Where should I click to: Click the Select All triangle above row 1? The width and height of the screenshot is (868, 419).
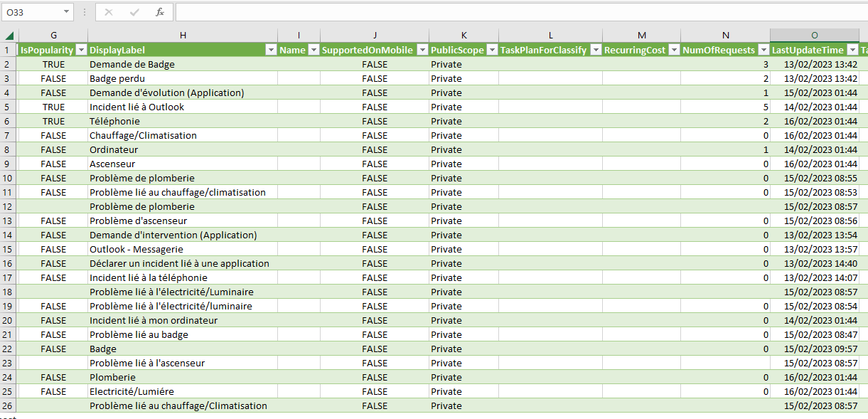[x=9, y=36]
